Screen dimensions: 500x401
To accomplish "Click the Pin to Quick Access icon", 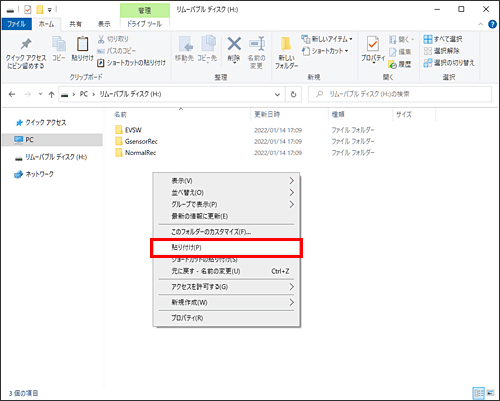I will [x=26, y=44].
